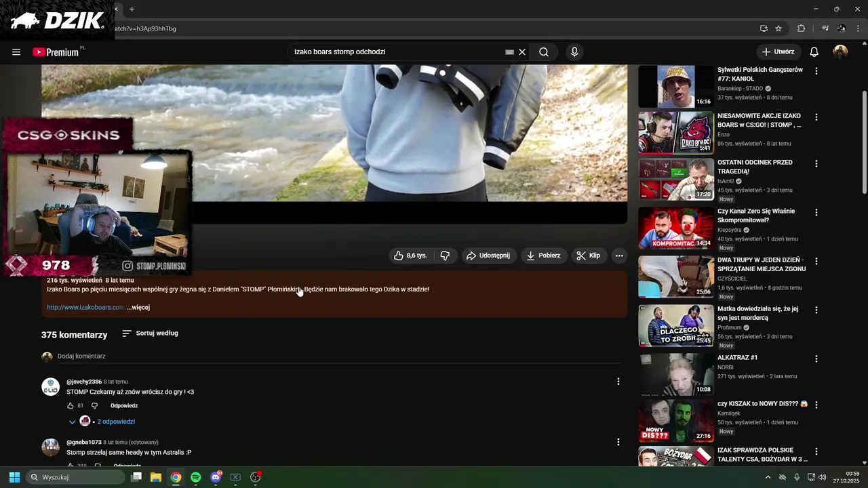The width and height of the screenshot is (868, 488).
Task: Open the YouTube hamburger guide menu
Action: tap(16, 52)
